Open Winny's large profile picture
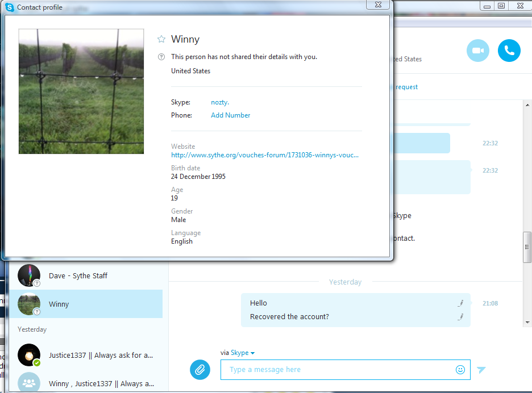This screenshot has height=393, width=532. (x=81, y=91)
